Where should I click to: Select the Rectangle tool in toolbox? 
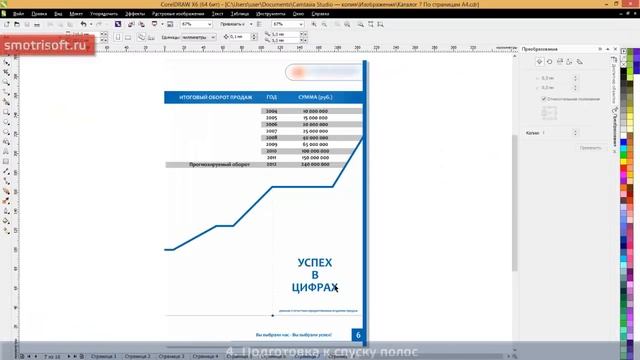[x=6, y=112]
